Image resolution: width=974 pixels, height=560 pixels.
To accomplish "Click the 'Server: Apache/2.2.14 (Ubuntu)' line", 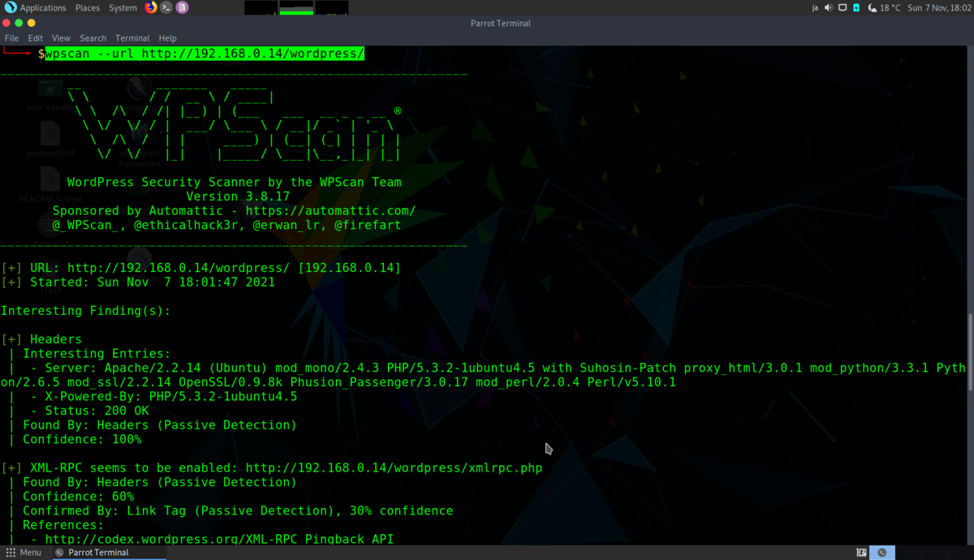I will (483, 375).
